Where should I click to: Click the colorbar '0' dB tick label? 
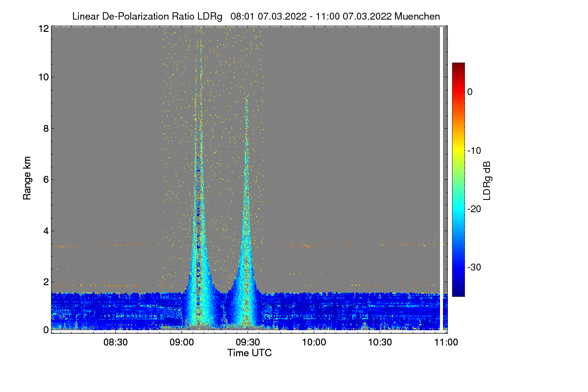click(x=470, y=92)
